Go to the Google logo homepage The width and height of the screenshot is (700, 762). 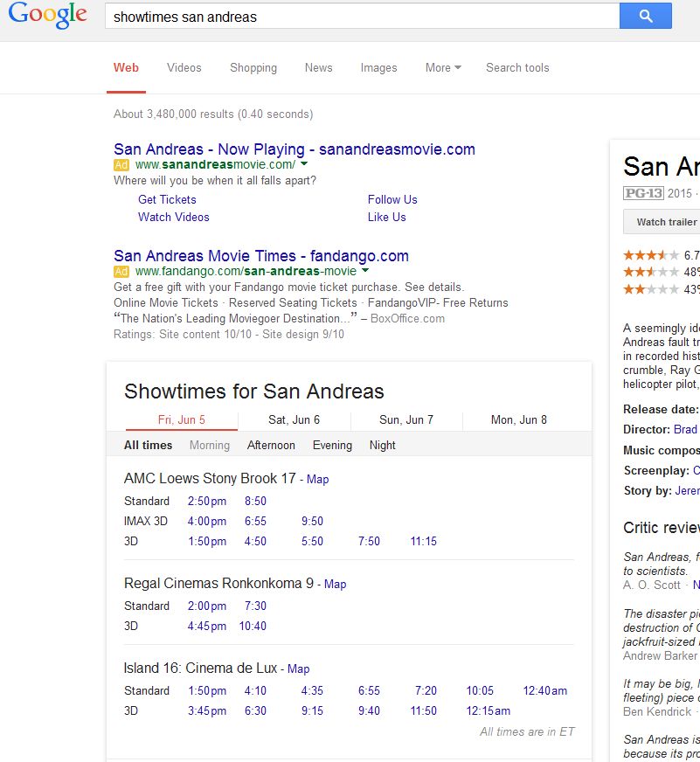point(48,15)
